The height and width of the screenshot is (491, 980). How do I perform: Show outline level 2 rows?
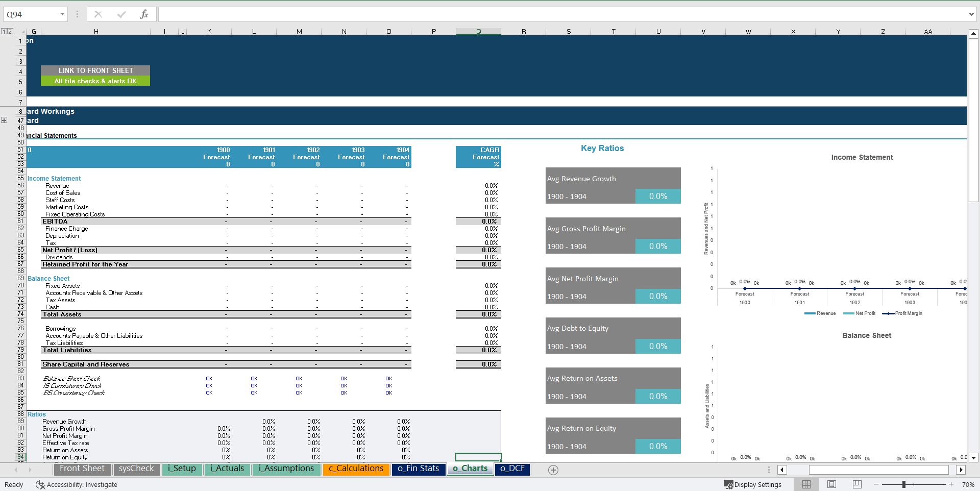coord(10,31)
